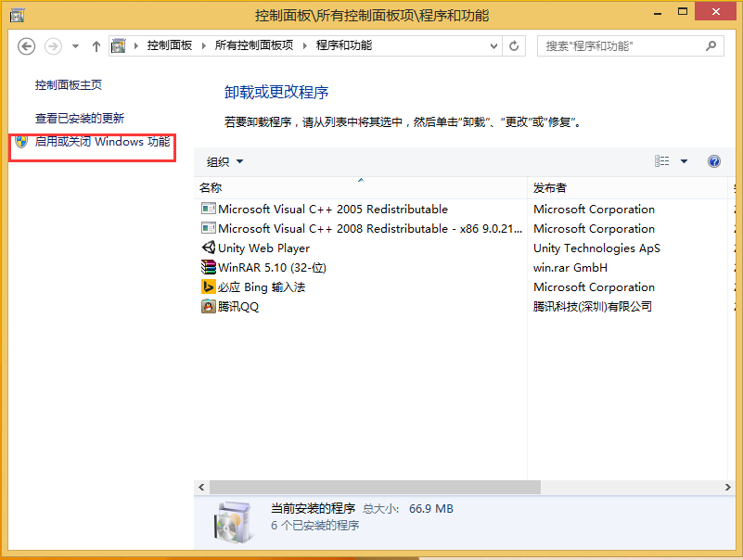Viewport: 743px width, 560px height.
Task: Open 查看已安装的更新 link
Action: (80, 118)
